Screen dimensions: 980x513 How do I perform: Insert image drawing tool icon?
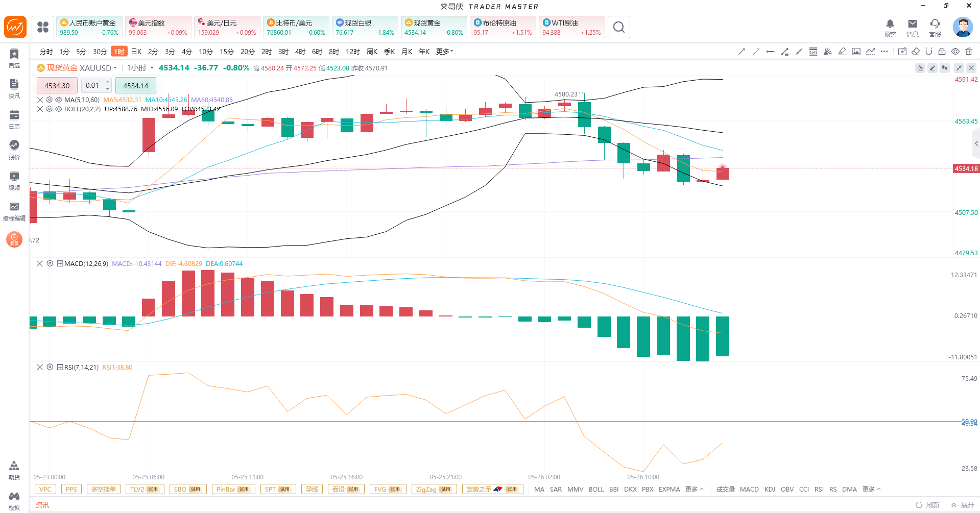[x=856, y=52]
